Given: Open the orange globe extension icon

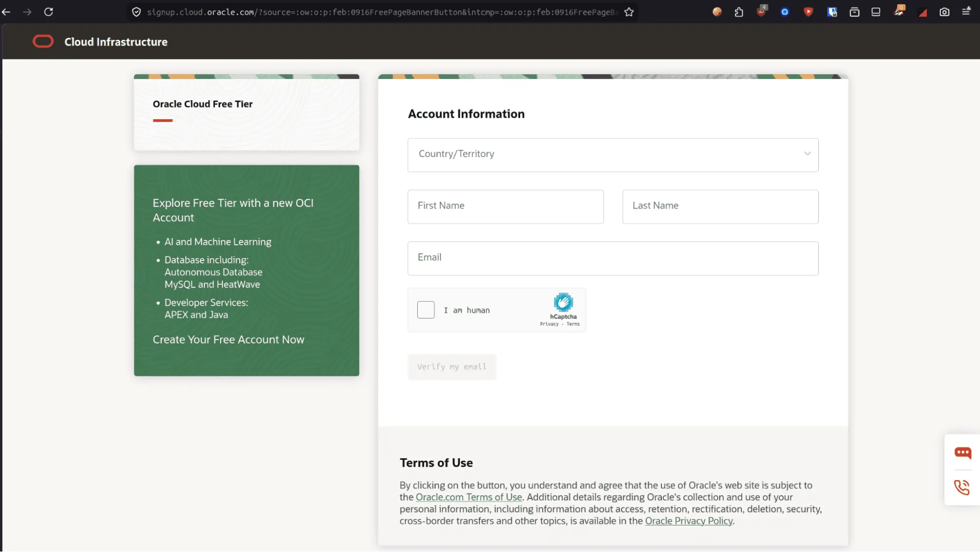Looking at the screenshot, I should [717, 12].
